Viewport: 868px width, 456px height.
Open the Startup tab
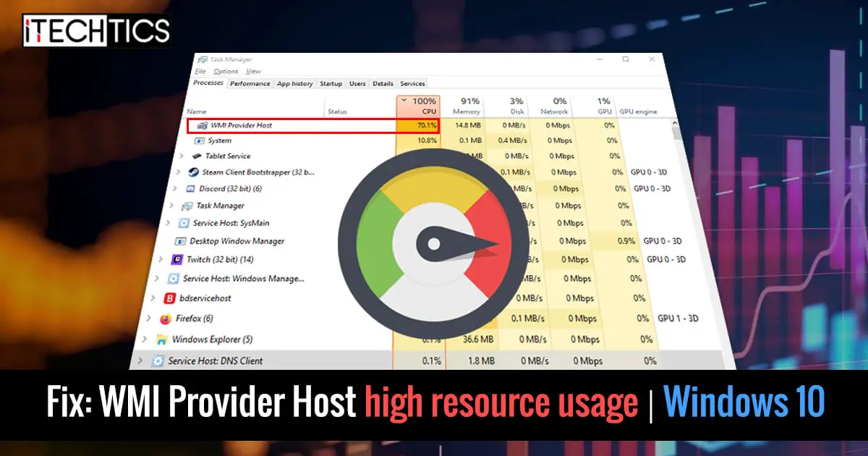tap(331, 84)
